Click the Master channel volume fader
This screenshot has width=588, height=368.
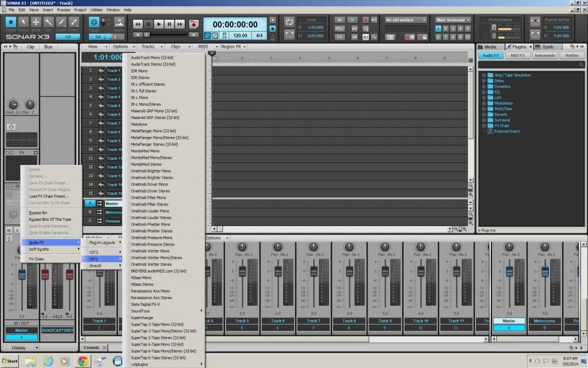pyautogui.click(x=509, y=273)
